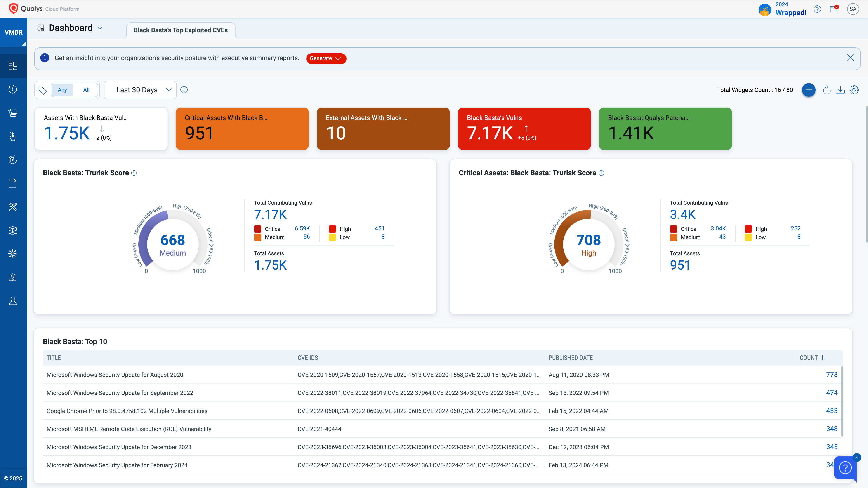Image resolution: width=868 pixels, height=488 pixels.
Task: Open the 2024 Wrapped! link
Action: [x=782, y=9]
